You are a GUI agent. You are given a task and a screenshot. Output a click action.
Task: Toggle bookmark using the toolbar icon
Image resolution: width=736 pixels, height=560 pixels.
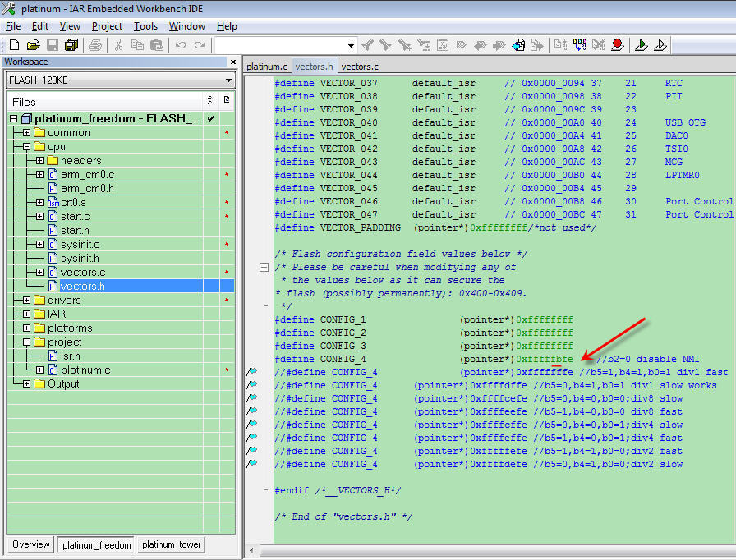(x=462, y=45)
